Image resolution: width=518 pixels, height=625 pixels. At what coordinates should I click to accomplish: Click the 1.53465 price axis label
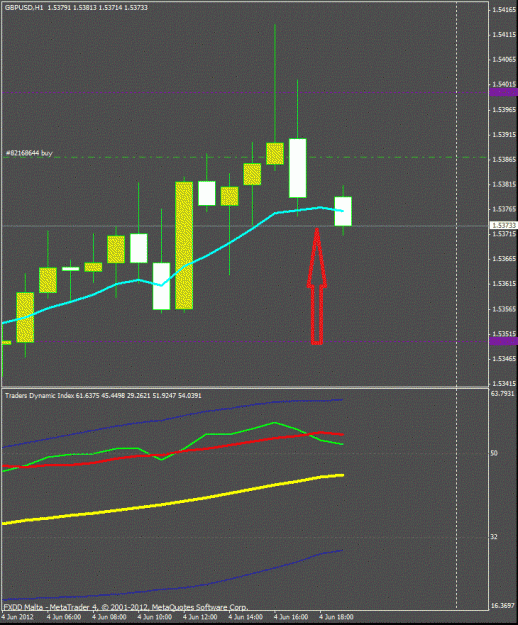click(x=504, y=359)
